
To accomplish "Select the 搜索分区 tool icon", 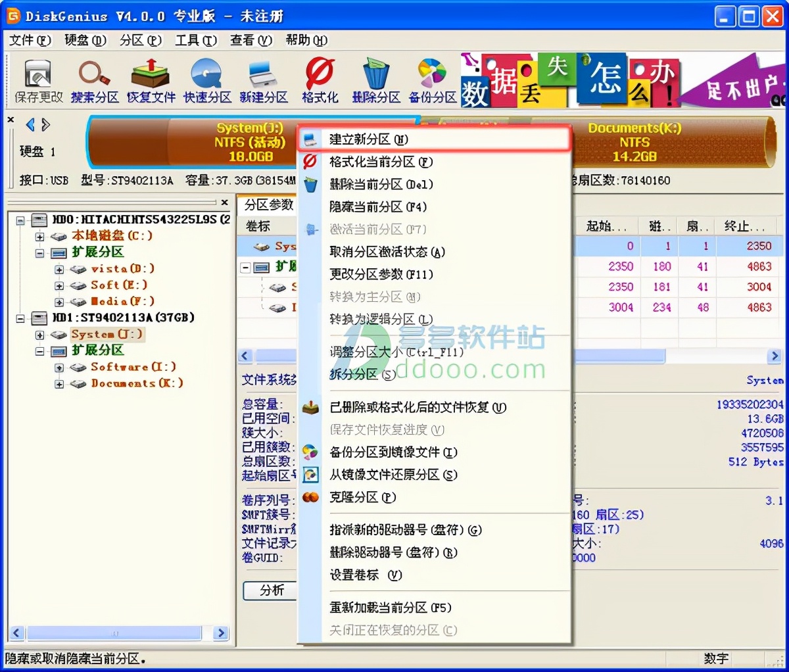I will pos(93,79).
